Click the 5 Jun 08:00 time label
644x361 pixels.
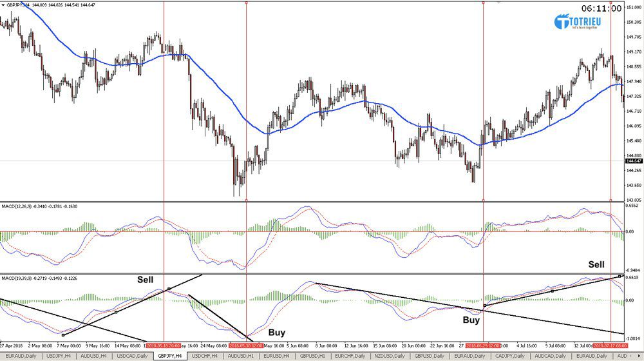coord(298,346)
